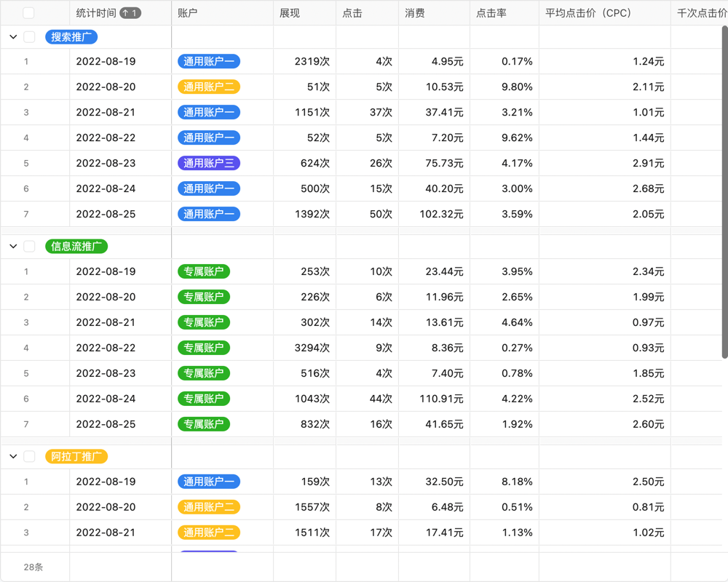
Task: Select the purple 通用账户三 badge for 2022-08-23
Action: (x=209, y=163)
